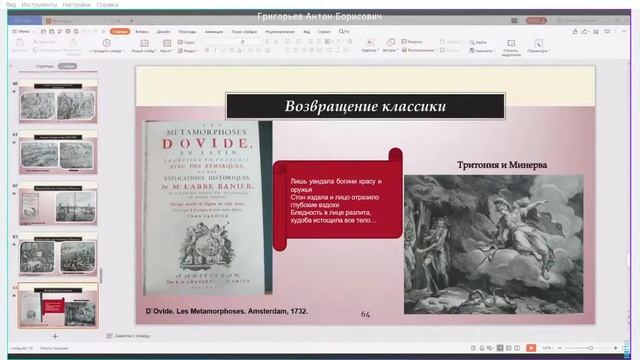Open the Дизайн ribbon tab
The height and width of the screenshot is (360, 640).
click(x=163, y=31)
